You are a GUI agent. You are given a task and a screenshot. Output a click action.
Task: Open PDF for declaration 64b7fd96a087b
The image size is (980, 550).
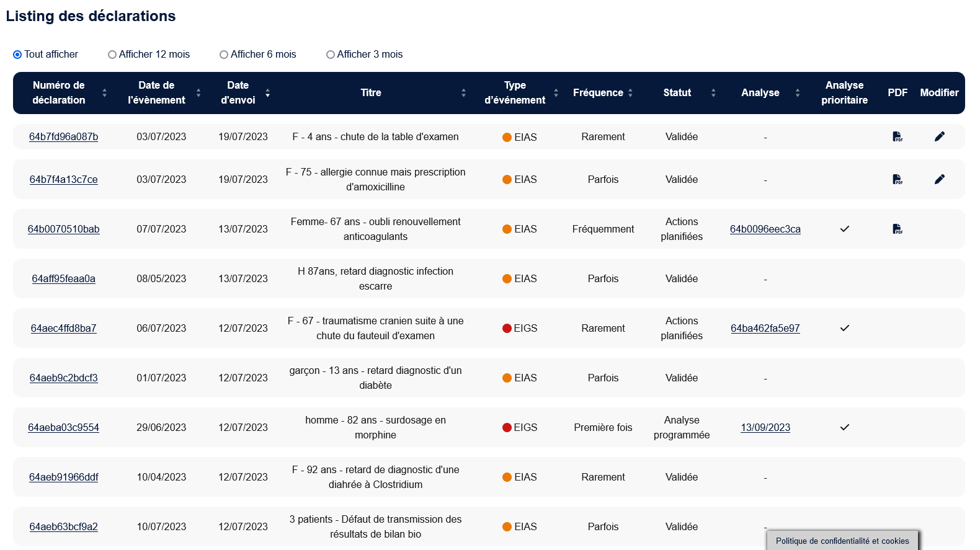pyautogui.click(x=897, y=136)
